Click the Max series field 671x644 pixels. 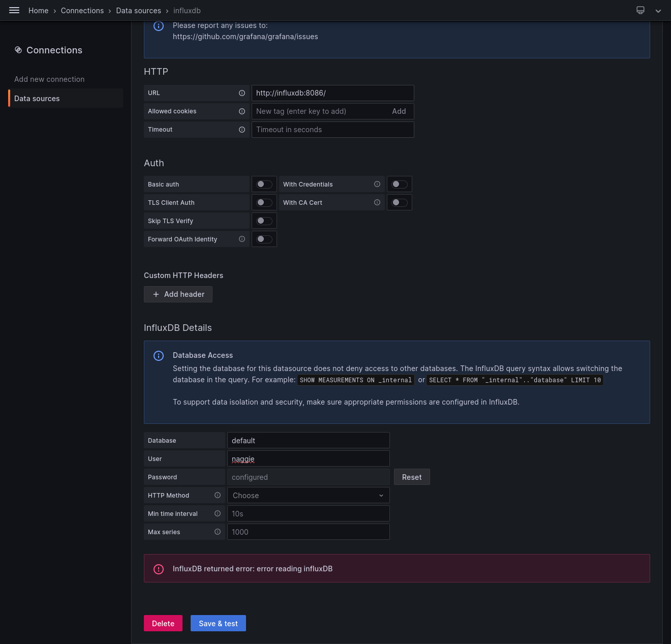pos(309,532)
